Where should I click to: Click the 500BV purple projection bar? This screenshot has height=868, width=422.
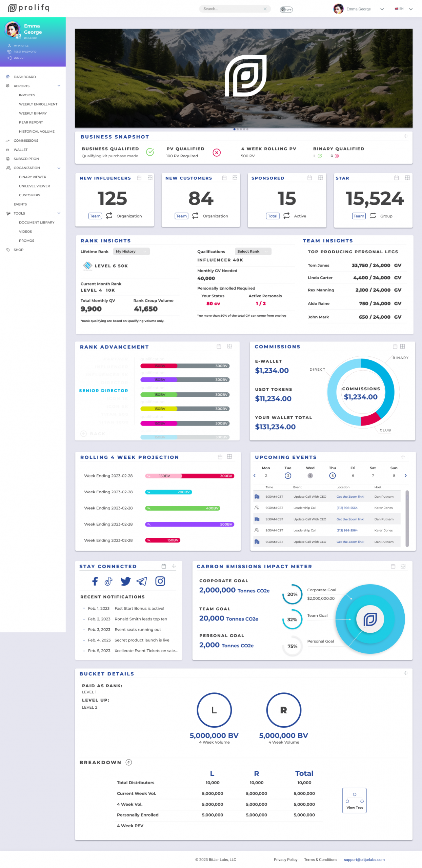click(189, 524)
